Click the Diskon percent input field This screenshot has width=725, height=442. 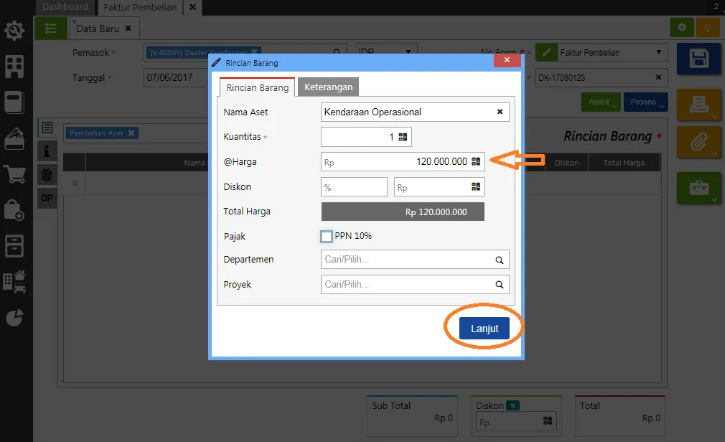tap(354, 187)
